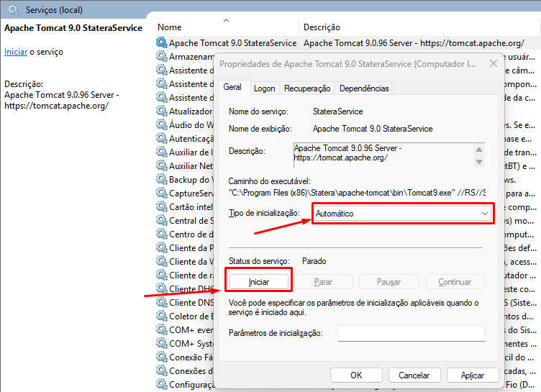The image size is (541, 392).
Task: Click gear icon of Apache Tomcat 9.0 StateraService row
Action: 161,42
